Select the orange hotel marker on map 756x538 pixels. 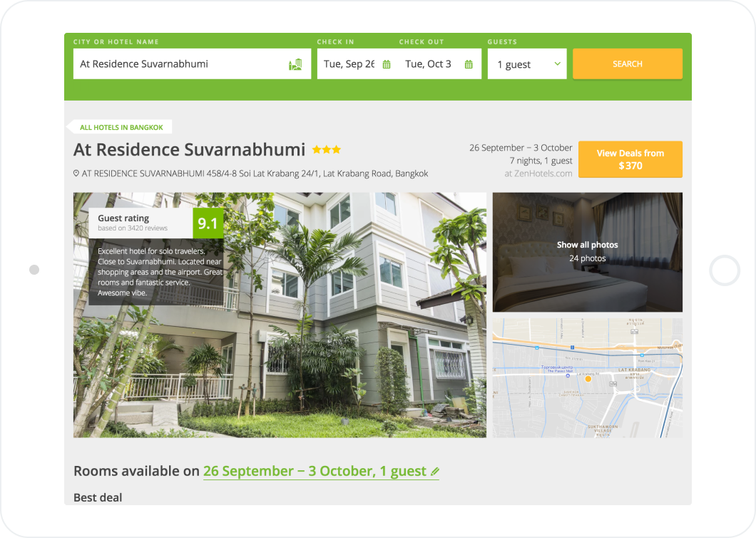[x=588, y=379]
